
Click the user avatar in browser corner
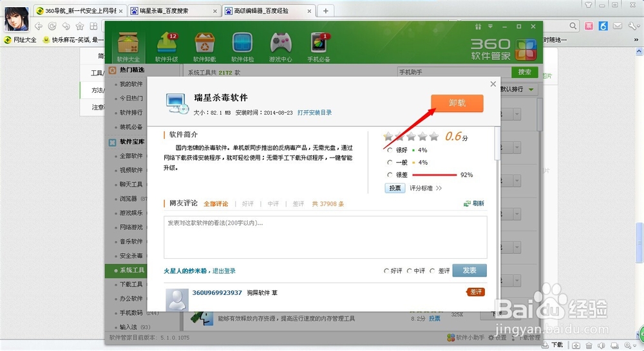[17, 19]
